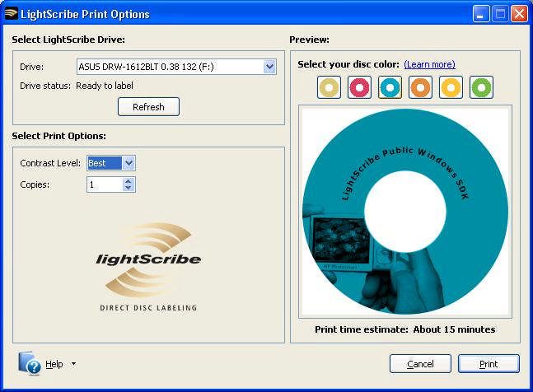Select the tan gold disc color
The width and height of the screenshot is (533, 392).
pyautogui.click(x=329, y=87)
